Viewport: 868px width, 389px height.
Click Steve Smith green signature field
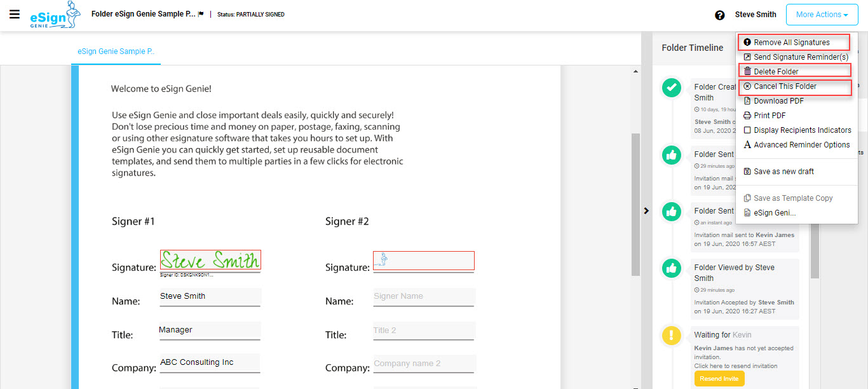pyautogui.click(x=210, y=260)
